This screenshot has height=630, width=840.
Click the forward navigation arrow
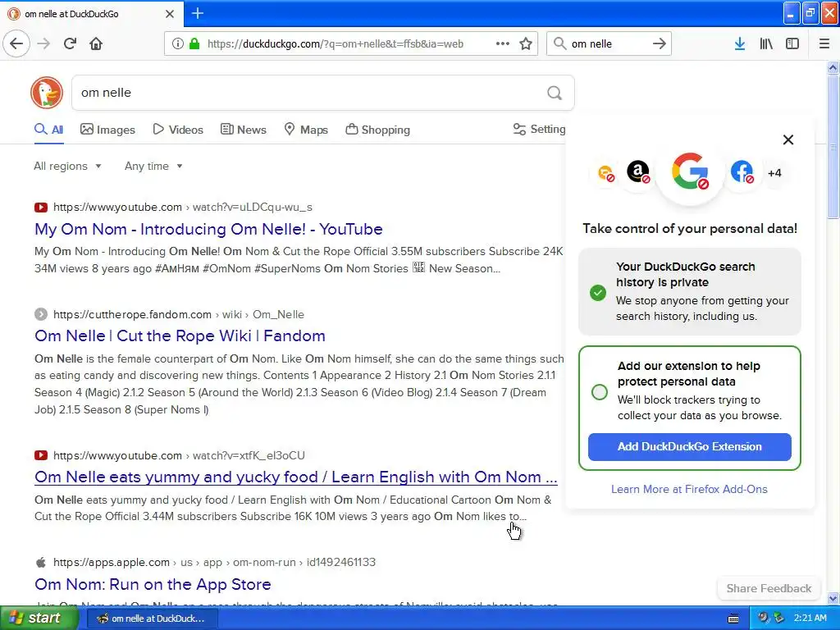coord(43,43)
